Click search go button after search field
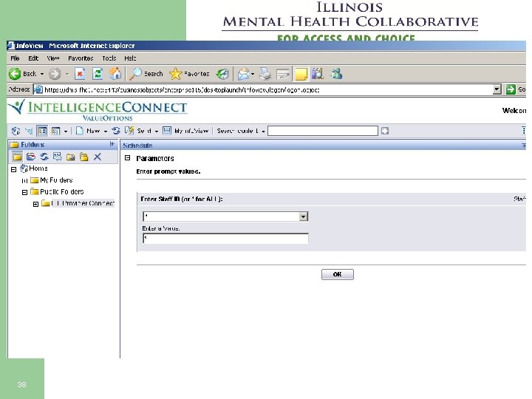532x399 pixels. pyautogui.click(x=385, y=131)
